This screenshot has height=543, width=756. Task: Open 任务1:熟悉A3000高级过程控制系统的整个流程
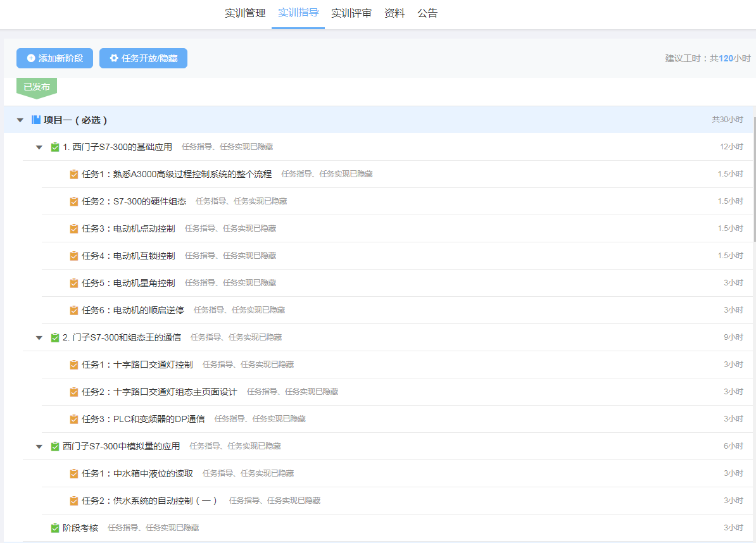pyautogui.click(x=177, y=174)
